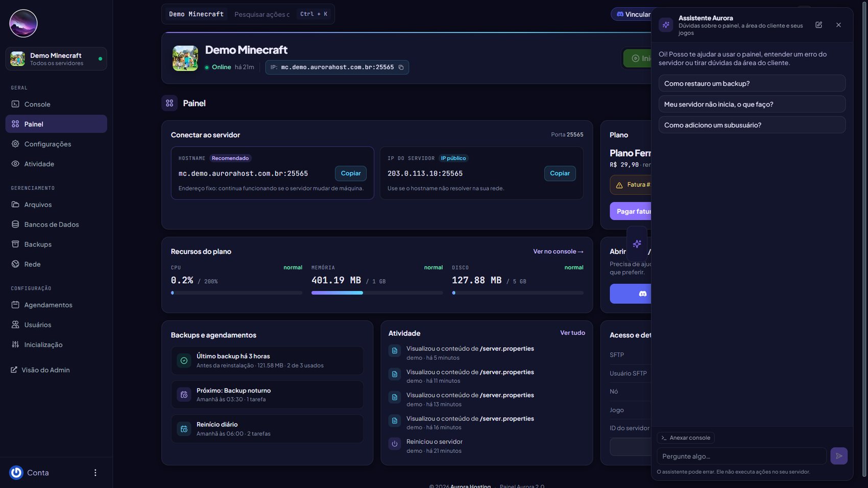Viewport: 868px width, 488px height.
Task: Click the Pergunte algo input field
Action: [741, 456]
